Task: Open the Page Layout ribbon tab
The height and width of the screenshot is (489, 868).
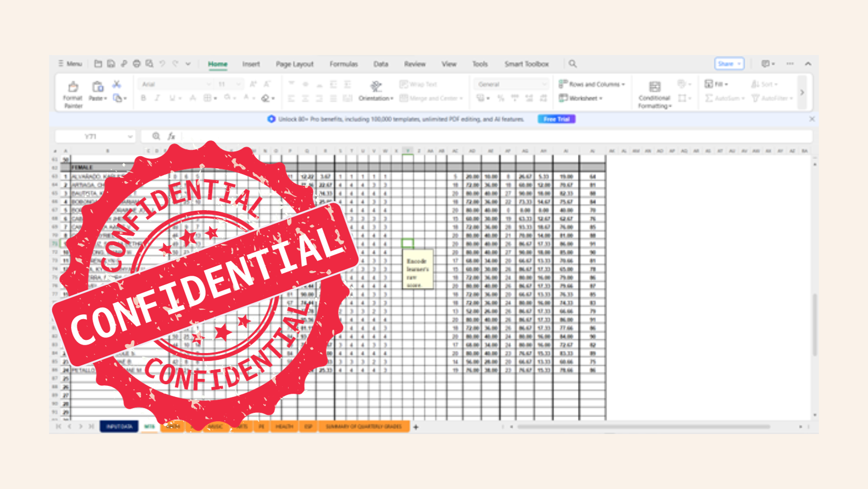Action: (x=294, y=64)
